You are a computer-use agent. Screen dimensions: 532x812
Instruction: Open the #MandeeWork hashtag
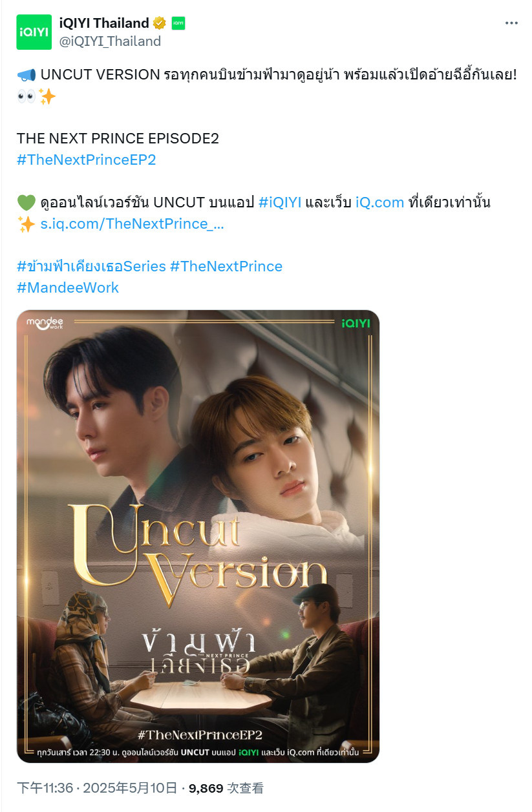click(x=68, y=287)
